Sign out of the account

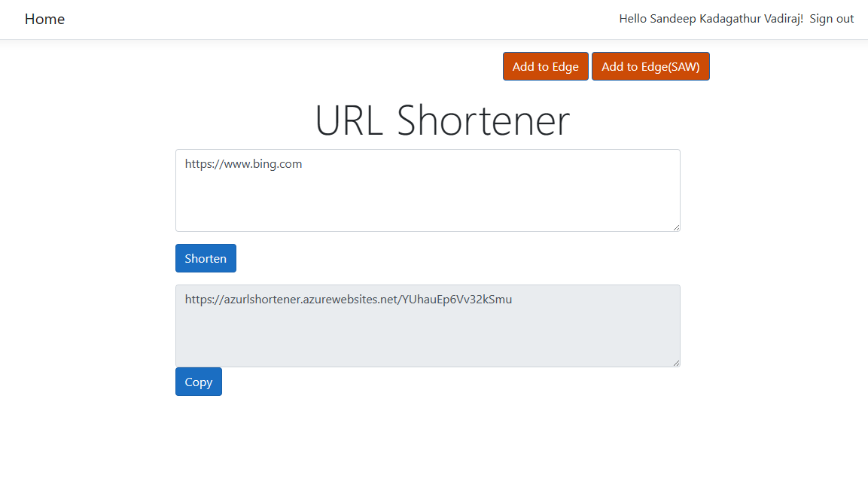831,19
